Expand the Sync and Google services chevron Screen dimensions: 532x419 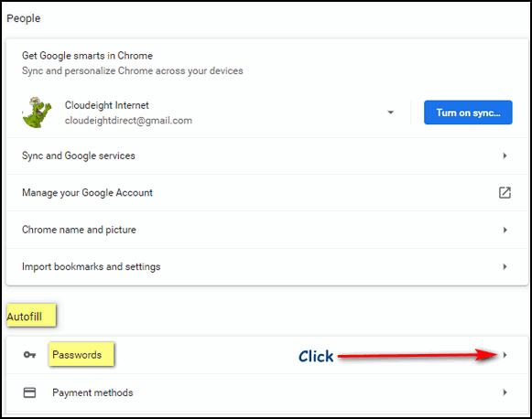[505, 156]
